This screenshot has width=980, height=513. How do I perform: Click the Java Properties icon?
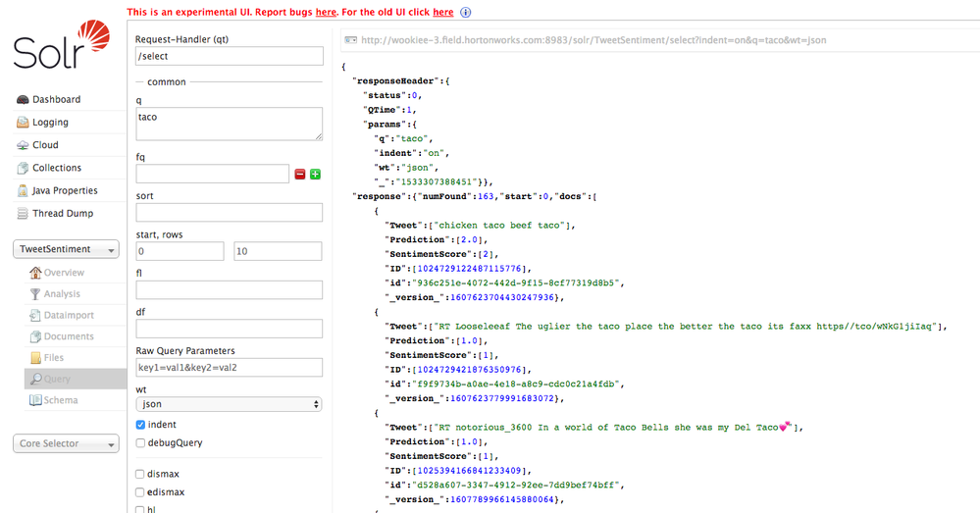coord(23,191)
